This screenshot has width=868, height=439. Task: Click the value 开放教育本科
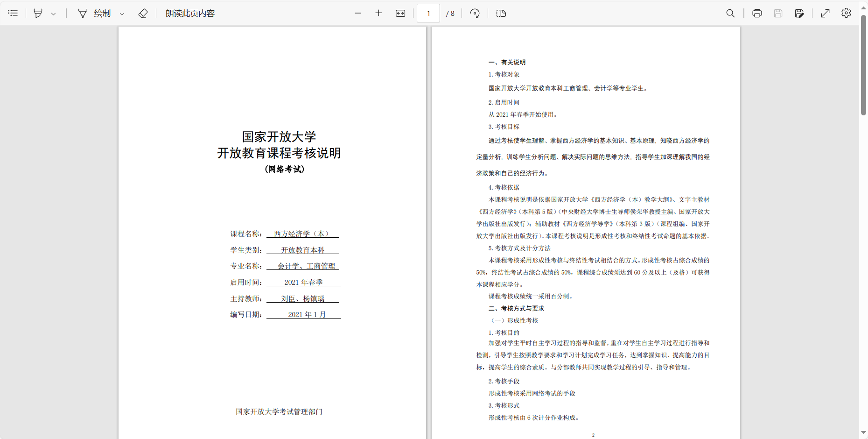tap(302, 250)
